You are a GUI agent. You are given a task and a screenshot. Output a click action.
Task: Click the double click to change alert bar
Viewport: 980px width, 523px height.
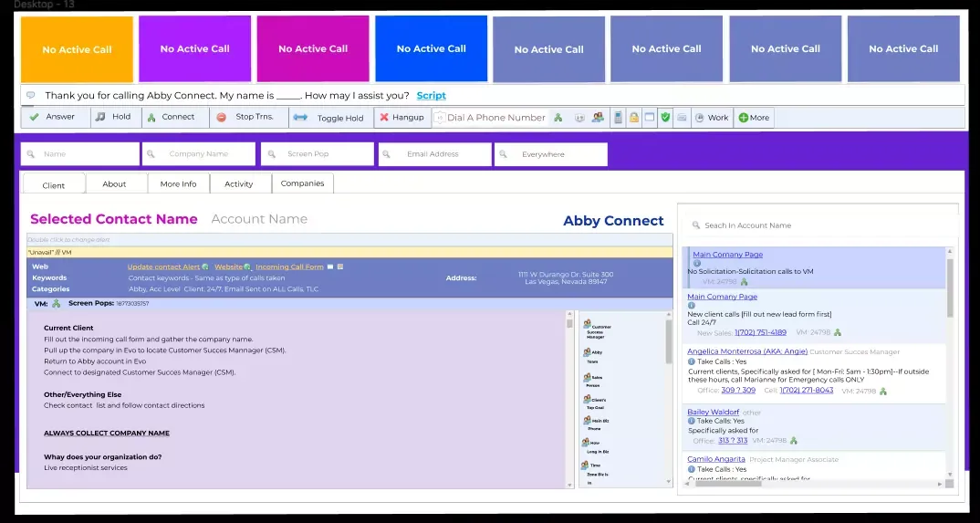click(x=349, y=240)
